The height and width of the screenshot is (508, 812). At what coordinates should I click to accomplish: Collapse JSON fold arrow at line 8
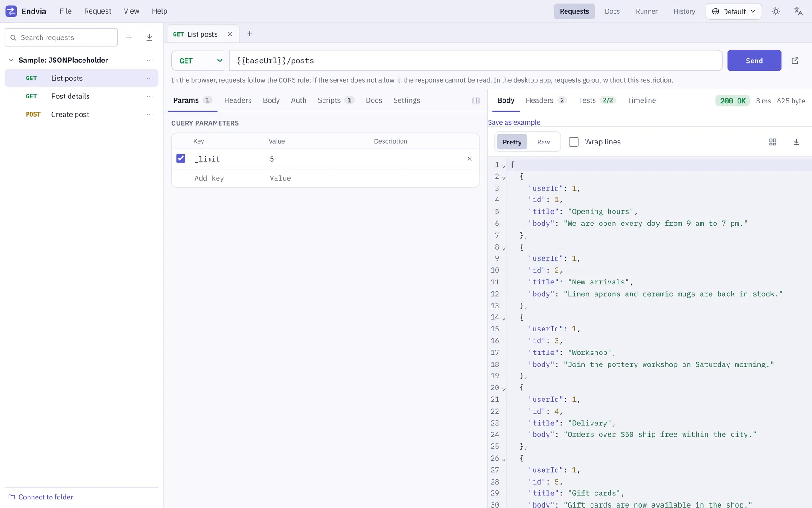tap(504, 248)
